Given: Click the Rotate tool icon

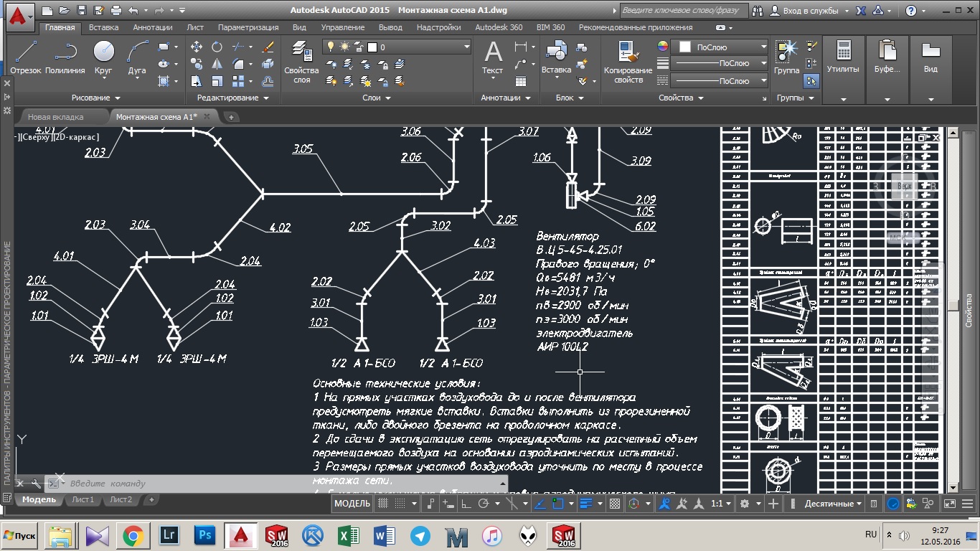Looking at the screenshot, I should coord(217,47).
